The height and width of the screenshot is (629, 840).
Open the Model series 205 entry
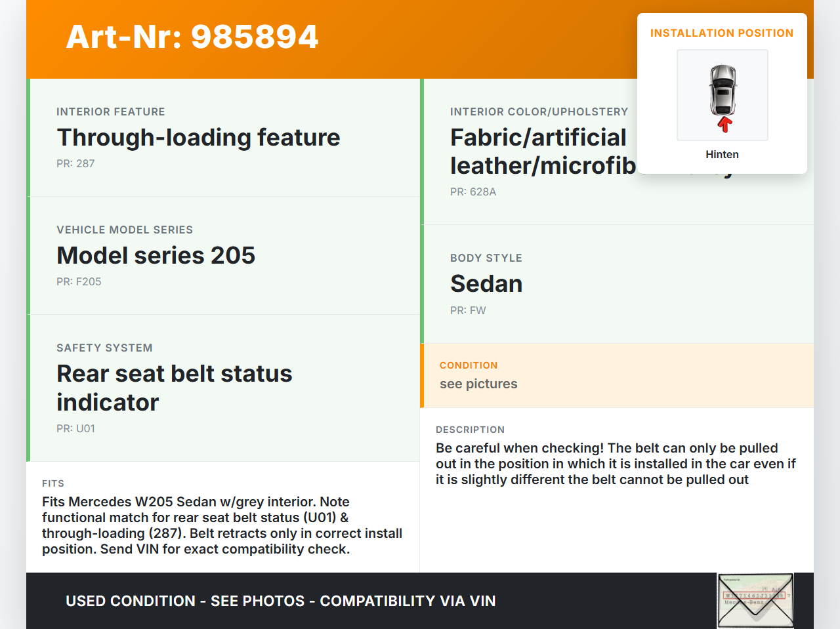[x=156, y=256]
